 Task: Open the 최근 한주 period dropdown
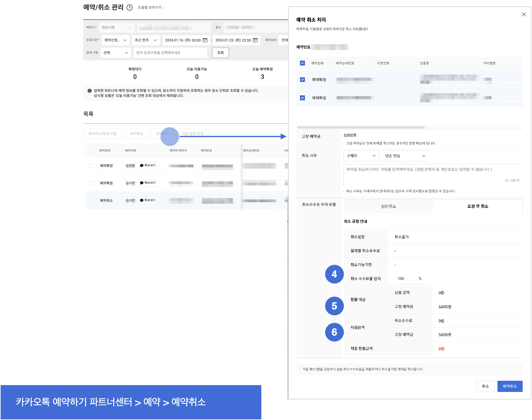146,40
